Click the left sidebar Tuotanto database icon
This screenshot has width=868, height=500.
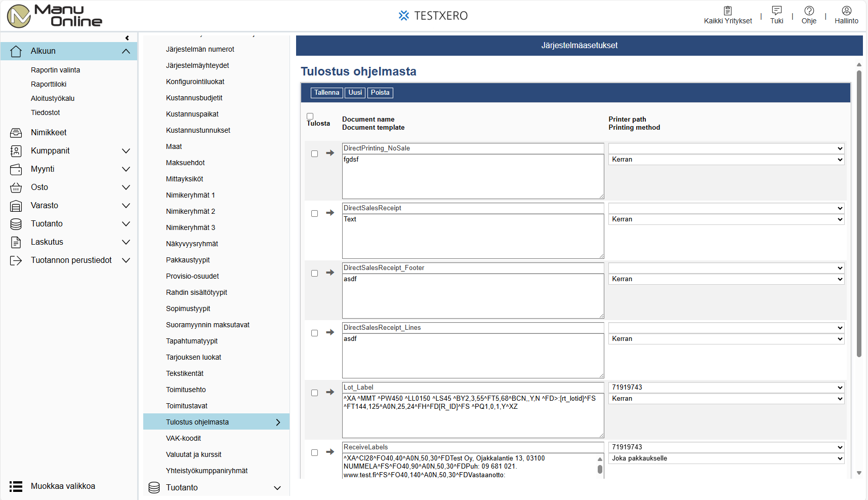point(16,224)
